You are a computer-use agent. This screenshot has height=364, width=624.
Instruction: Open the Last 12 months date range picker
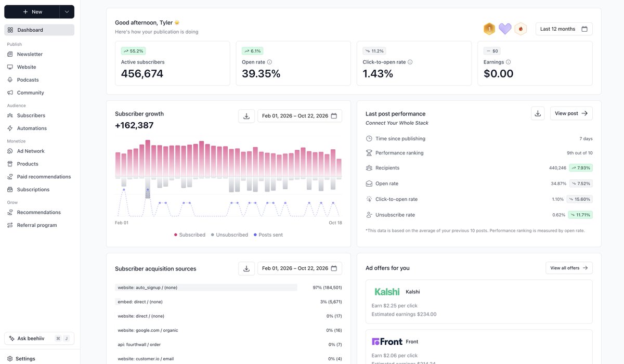click(564, 29)
